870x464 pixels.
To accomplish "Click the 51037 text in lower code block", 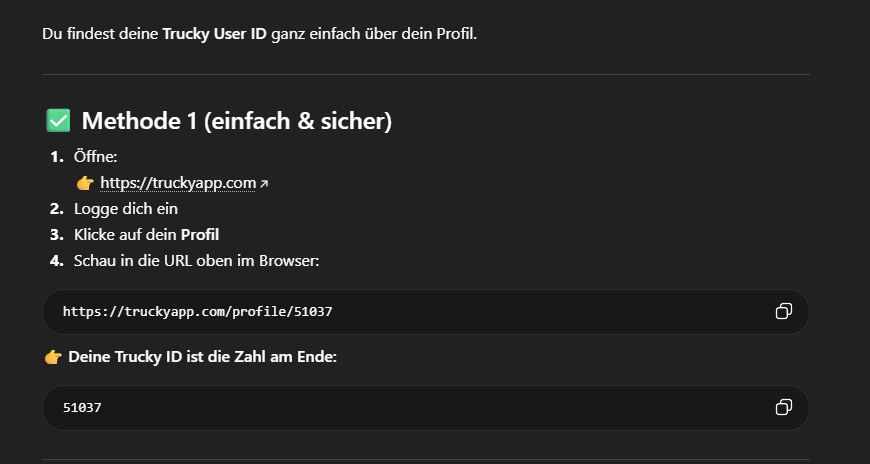I will (82, 408).
